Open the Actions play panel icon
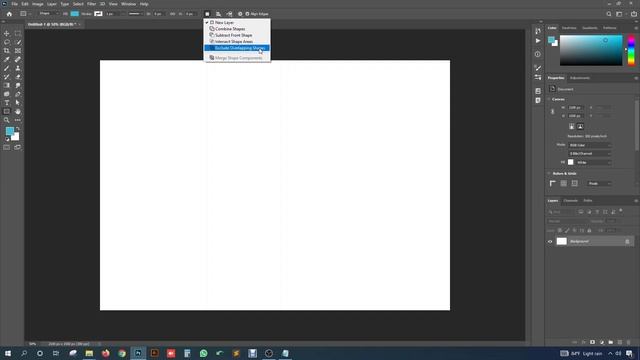This screenshot has width=640, height=360. click(x=538, y=41)
